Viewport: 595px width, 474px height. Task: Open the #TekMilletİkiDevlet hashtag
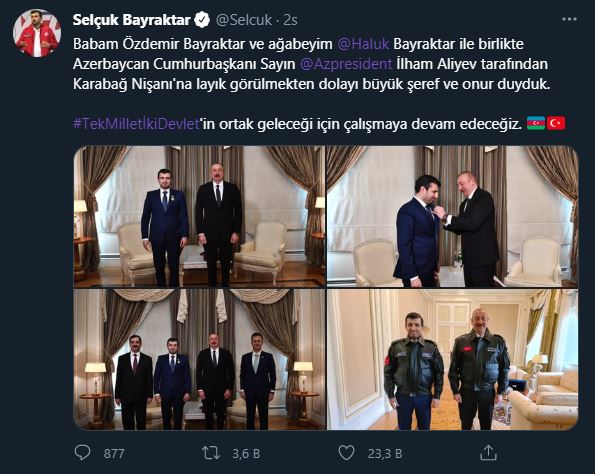click(136, 124)
